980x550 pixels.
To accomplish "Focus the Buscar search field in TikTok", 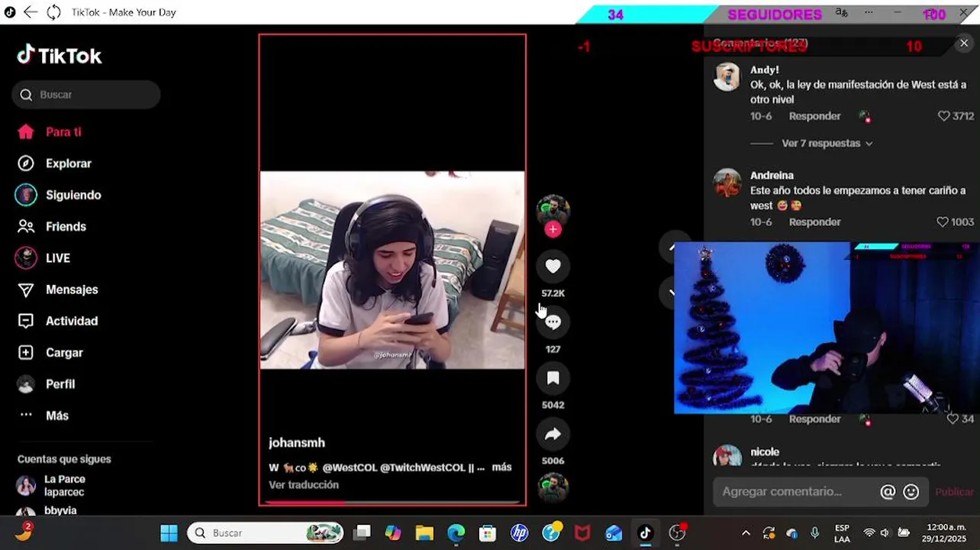I will pyautogui.click(x=85, y=95).
